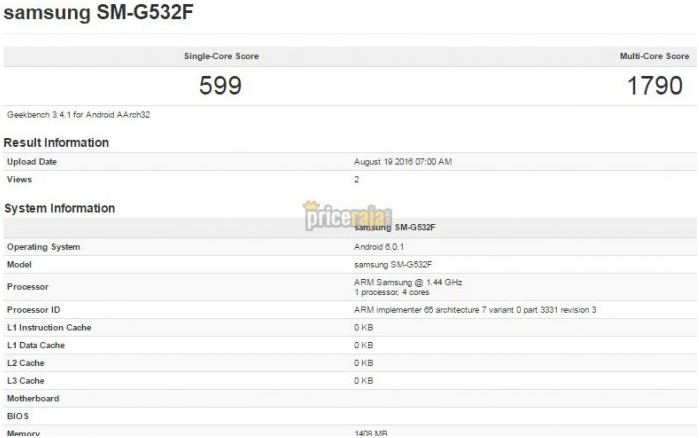Image resolution: width=699 pixels, height=438 pixels.
Task: Click the Operating System row label
Action: click(43, 247)
